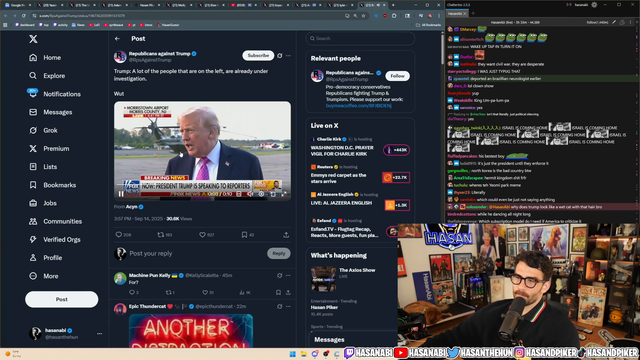Go back using Post header arrow
This screenshot has width=640, height=360.
coord(118,38)
